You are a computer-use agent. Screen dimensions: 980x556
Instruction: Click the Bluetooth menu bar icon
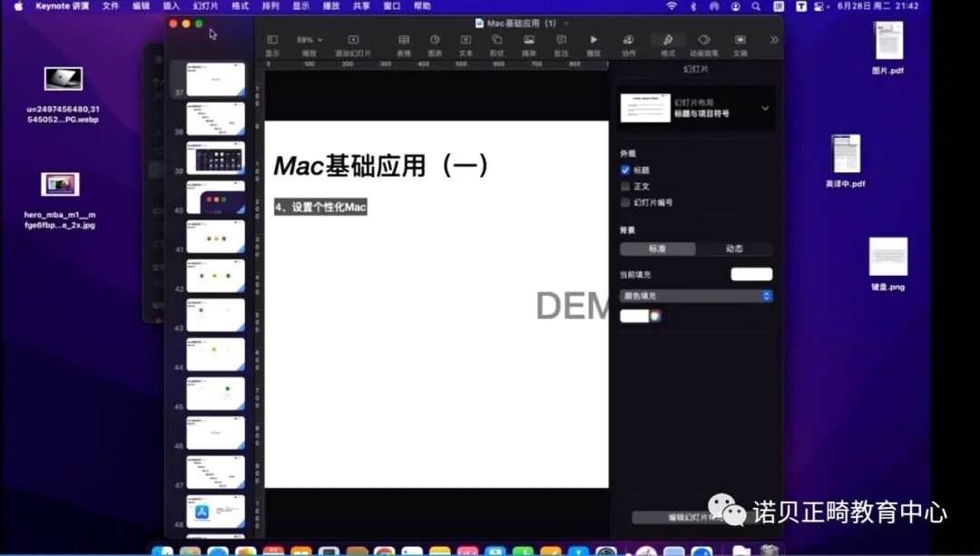[693, 6]
